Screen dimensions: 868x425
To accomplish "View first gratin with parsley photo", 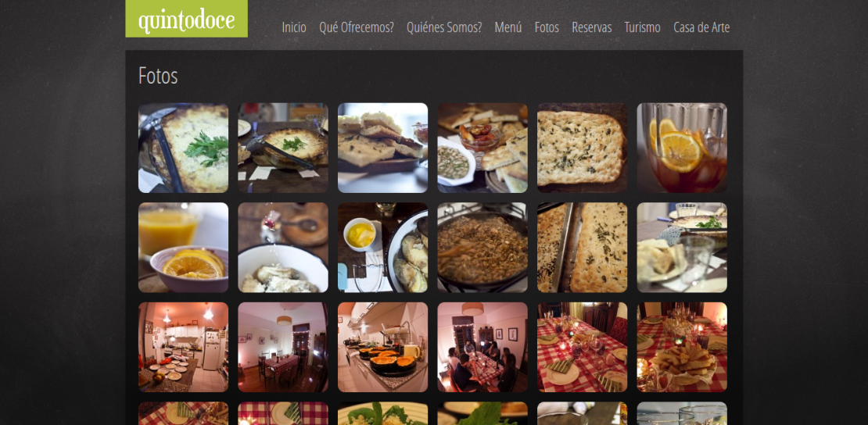I will click(183, 148).
